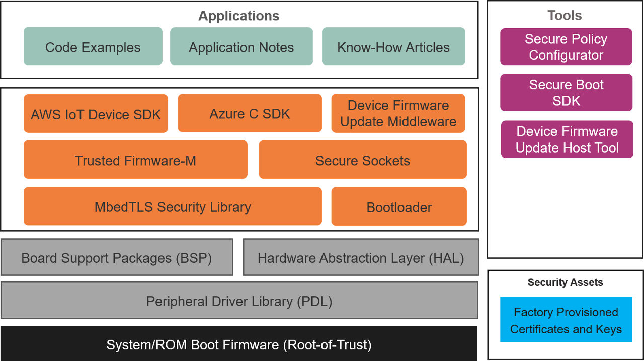This screenshot has width=644, height=361.
Task: Select the Trusted Firmware-M block
Action: [x=135, y=160]
